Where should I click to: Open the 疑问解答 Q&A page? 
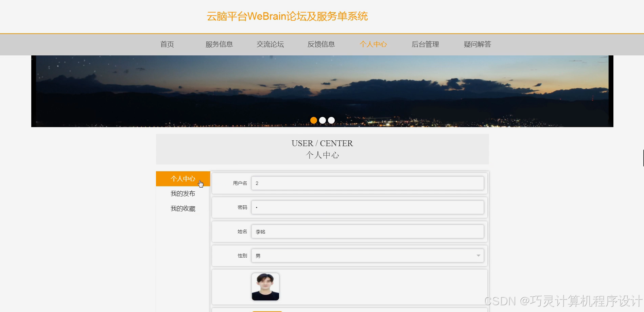click(x=477, y=44)
